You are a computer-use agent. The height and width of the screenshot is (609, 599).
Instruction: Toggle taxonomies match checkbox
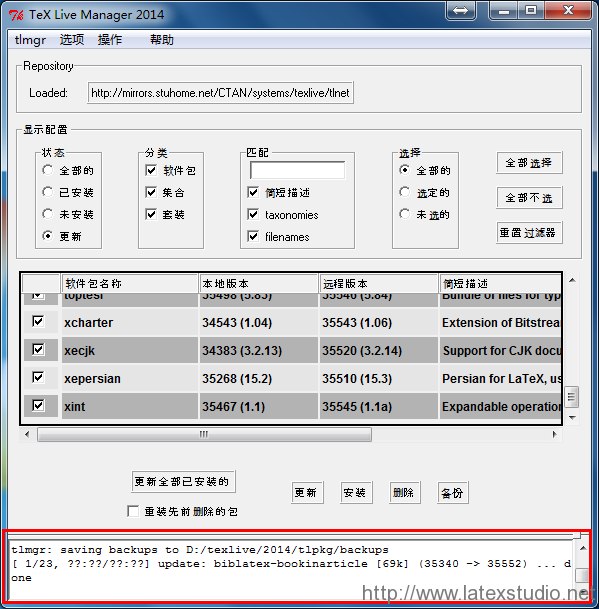click(253, 214)
